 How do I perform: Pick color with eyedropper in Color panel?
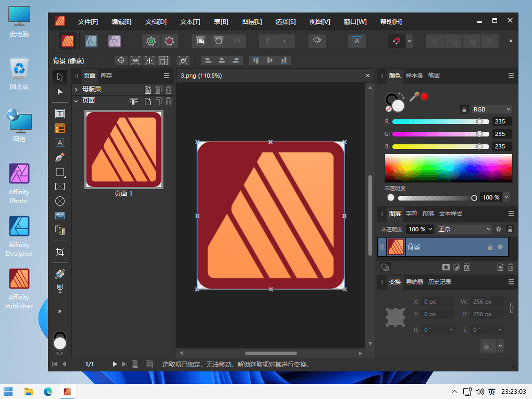click(x=414, y=97)
